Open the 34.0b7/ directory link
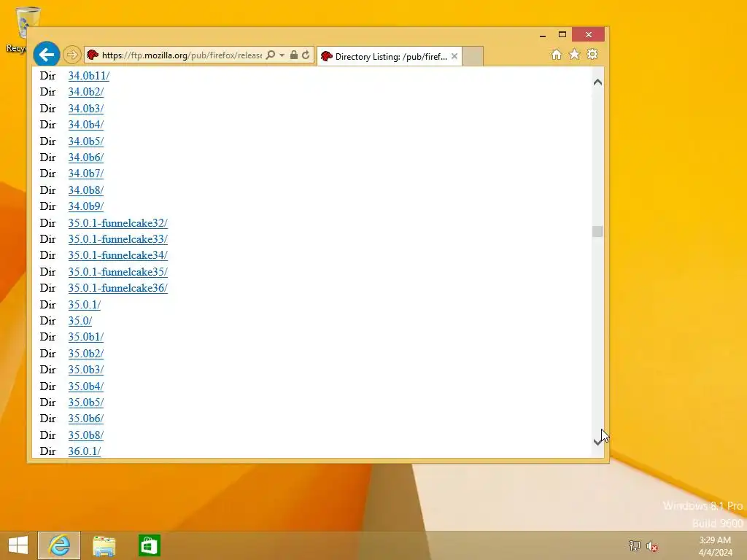747x560 pixels. tap(86, 174)
